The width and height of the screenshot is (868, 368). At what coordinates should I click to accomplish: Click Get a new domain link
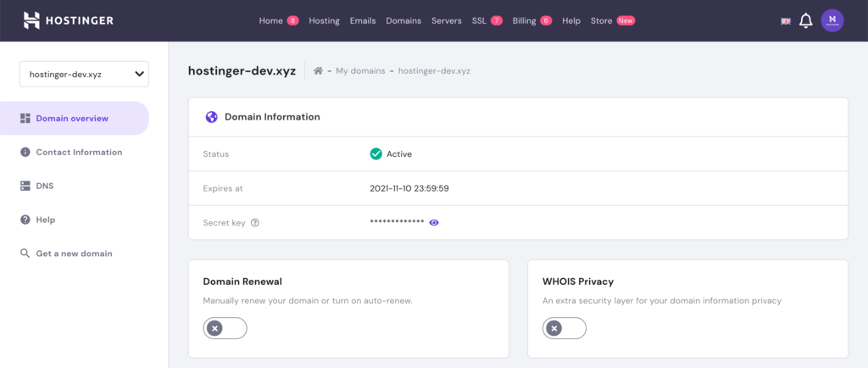[x=73, y=254]
